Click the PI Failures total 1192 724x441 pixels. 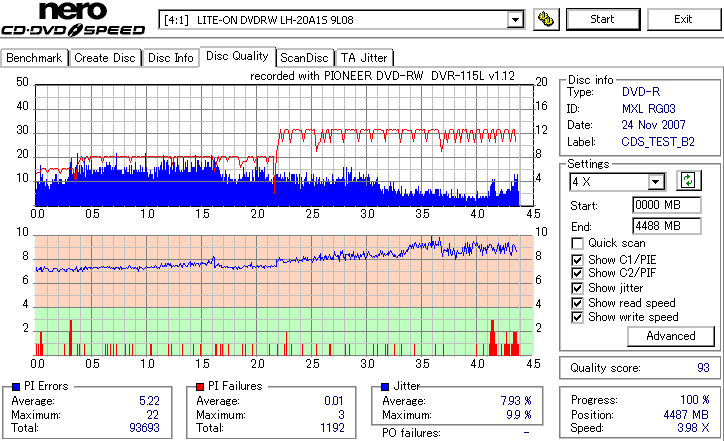pyautogui.click(x=332, y=428)
